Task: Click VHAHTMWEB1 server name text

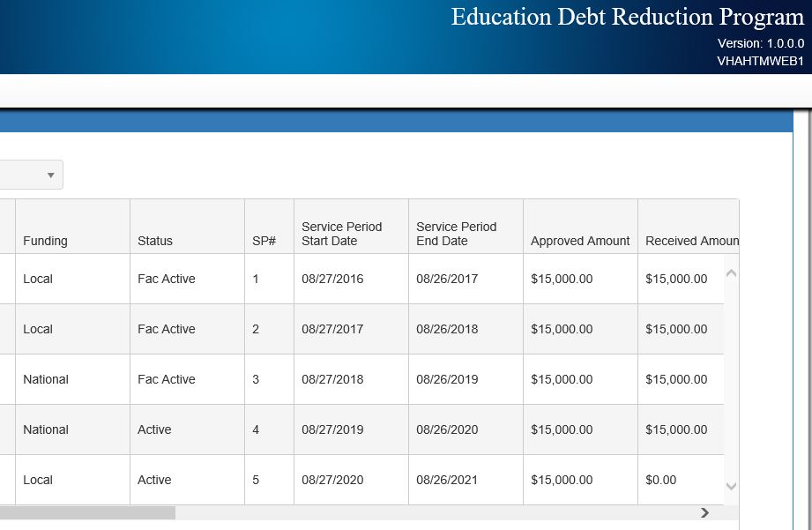Action: coord(761,61)
